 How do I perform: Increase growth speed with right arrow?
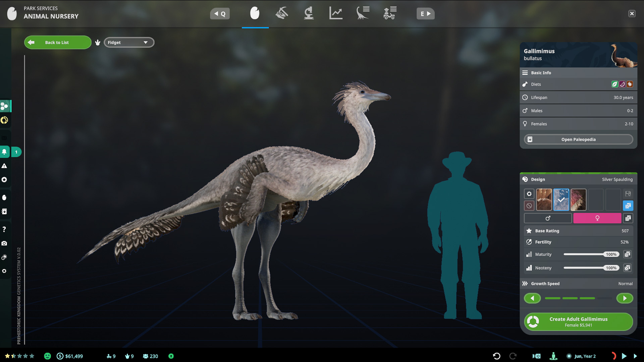(x=625, y=298)
